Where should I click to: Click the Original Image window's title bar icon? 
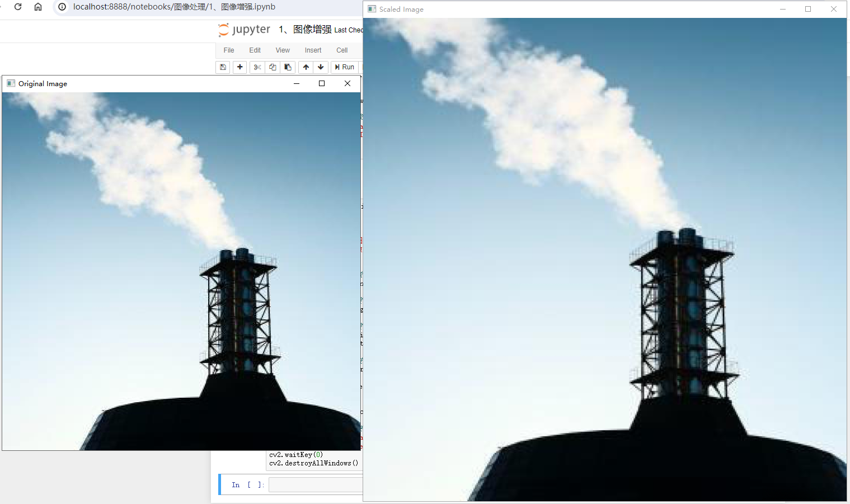click(11, 83)
